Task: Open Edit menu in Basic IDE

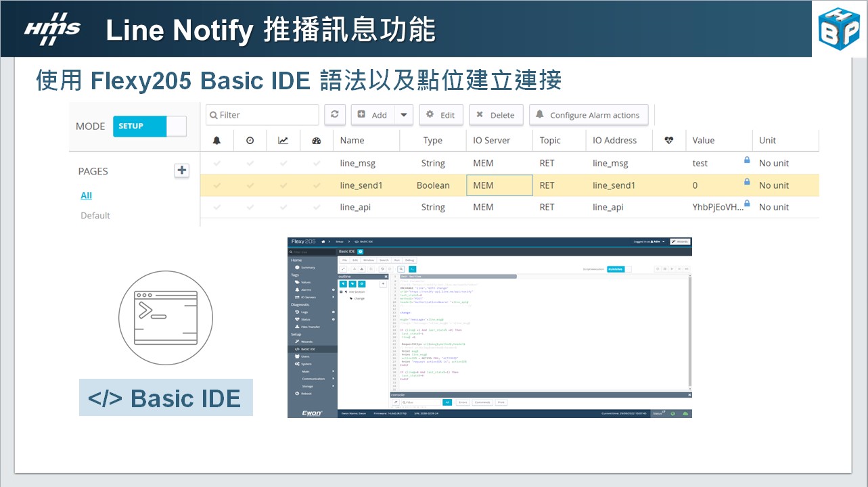Action: (355, 260)
